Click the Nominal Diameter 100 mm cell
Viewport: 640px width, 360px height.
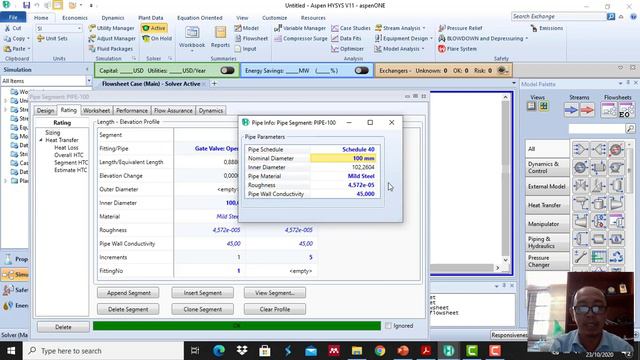coord(343,158)
